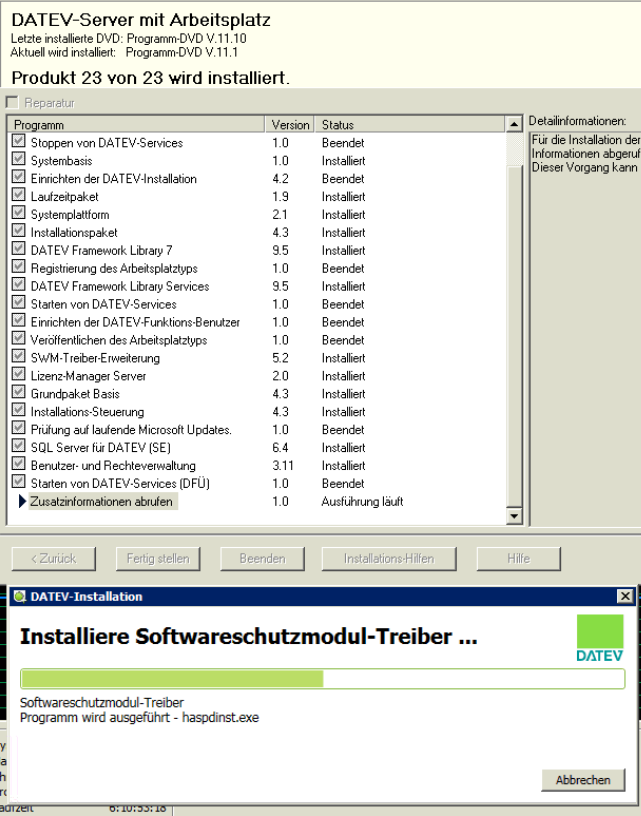Click the Fertig stellen button
This screenshot has height=816, width=641.
click(158, 558)
